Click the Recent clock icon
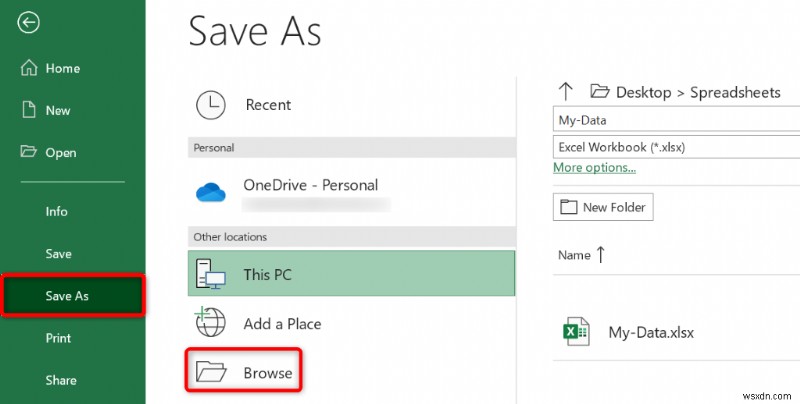 click(x=211, y=105)
